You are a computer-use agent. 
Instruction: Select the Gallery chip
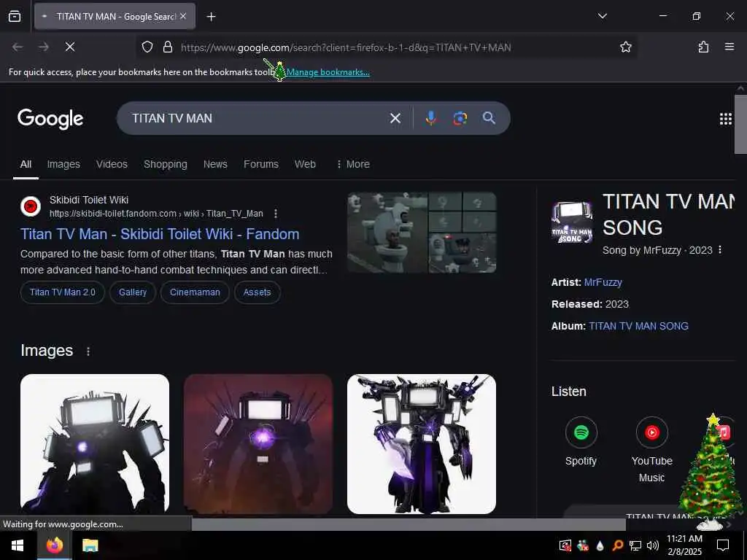[x=133, y=292]
